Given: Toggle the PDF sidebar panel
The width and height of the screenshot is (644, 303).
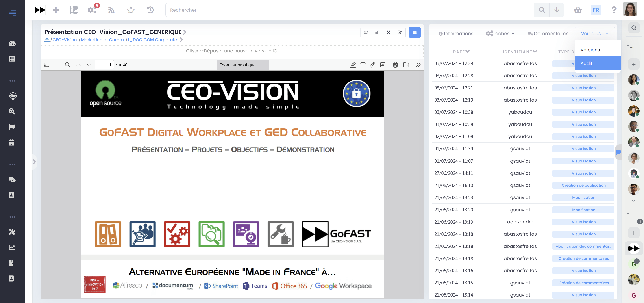Looking at the screenshot, I should pos(46,65).
